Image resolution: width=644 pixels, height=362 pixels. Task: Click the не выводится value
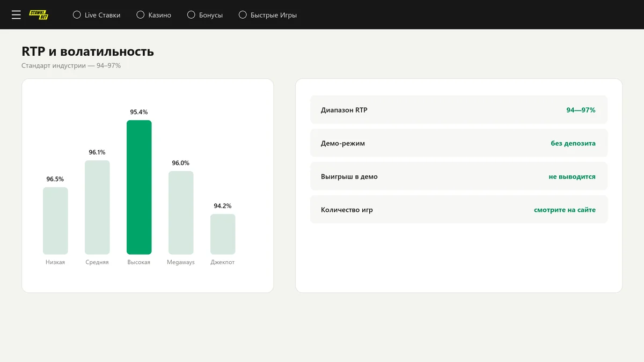pos(572,176)
